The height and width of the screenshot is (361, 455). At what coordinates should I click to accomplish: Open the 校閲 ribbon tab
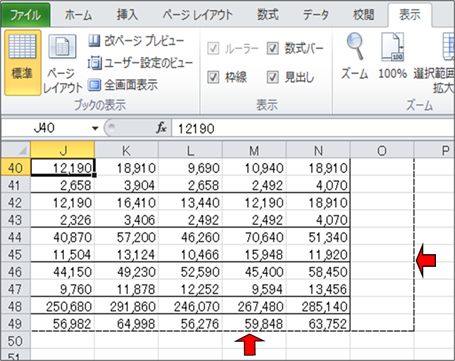click(x=363, y=15)
